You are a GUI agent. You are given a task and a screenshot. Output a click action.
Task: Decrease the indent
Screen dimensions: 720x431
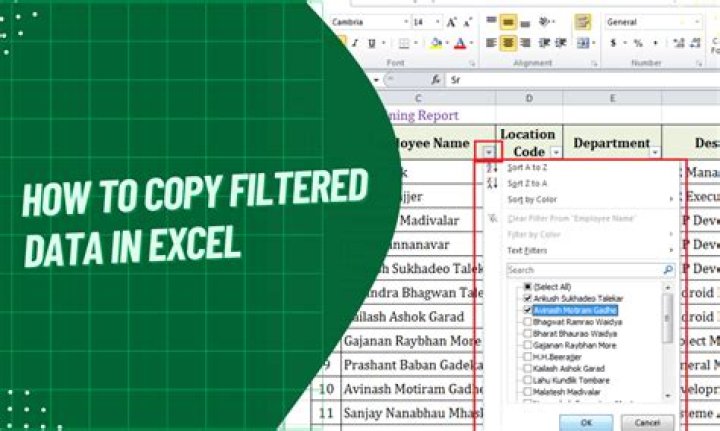pyautogui.click(x=545, y=43)
